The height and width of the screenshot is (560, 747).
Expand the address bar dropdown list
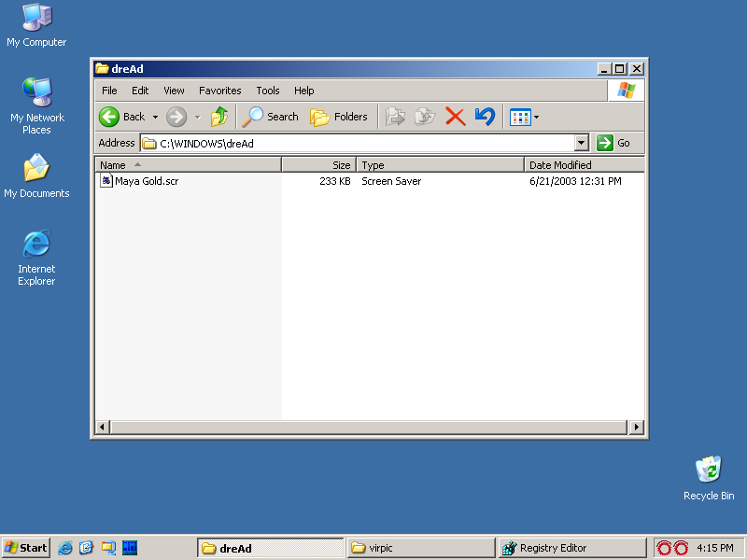pyautogui.click(x=581, y=143)
